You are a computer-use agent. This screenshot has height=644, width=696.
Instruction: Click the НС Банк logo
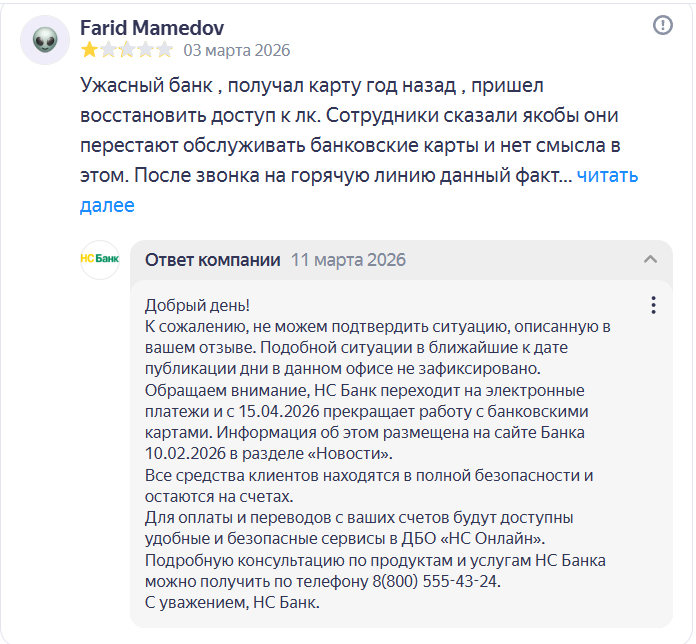(100, 260)
